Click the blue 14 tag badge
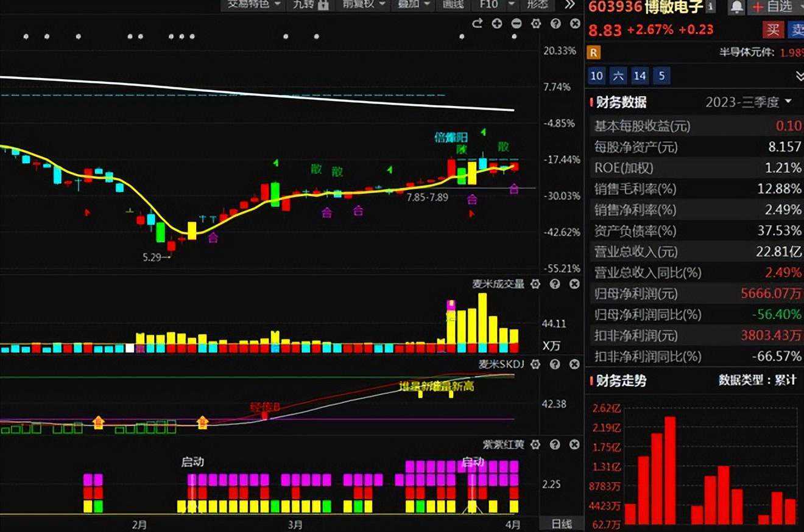804x532 pixels. click(x=640, y=76)
